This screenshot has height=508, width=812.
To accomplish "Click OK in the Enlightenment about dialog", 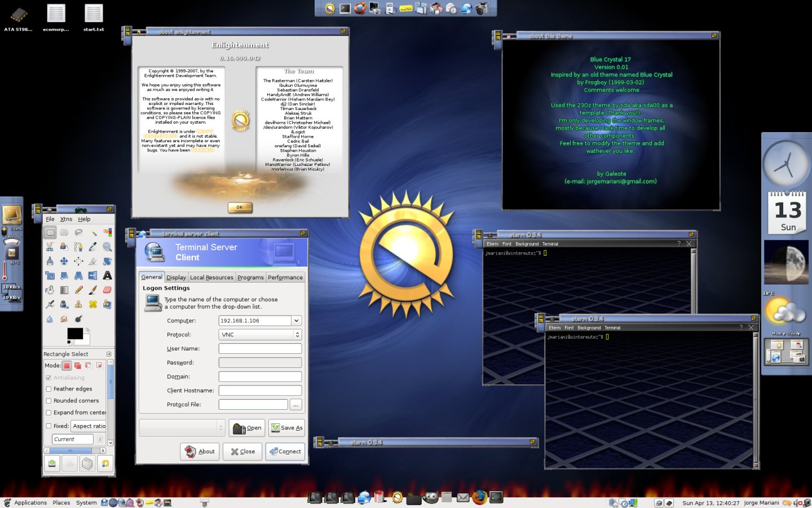I will 240,207.
